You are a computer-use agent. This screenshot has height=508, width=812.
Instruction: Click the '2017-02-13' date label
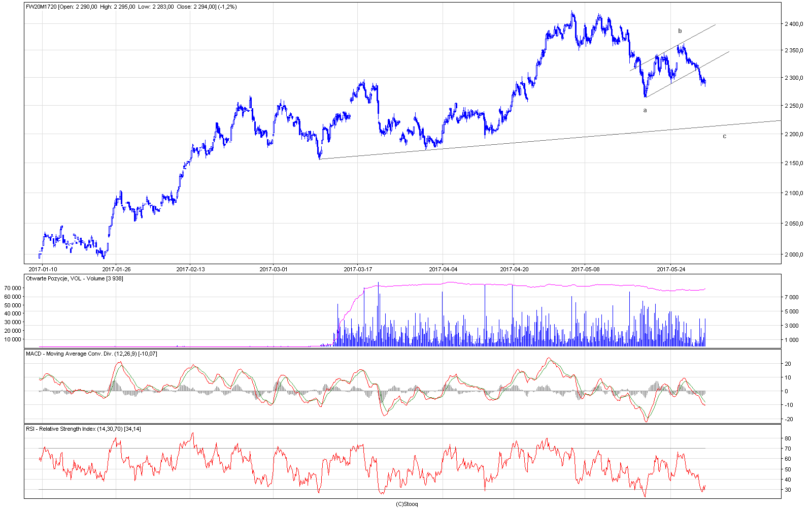190,269
